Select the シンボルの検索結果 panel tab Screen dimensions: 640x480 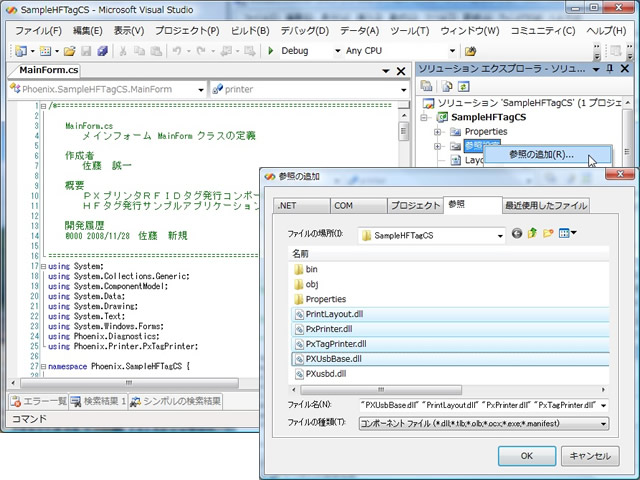[x=175, y=402]
